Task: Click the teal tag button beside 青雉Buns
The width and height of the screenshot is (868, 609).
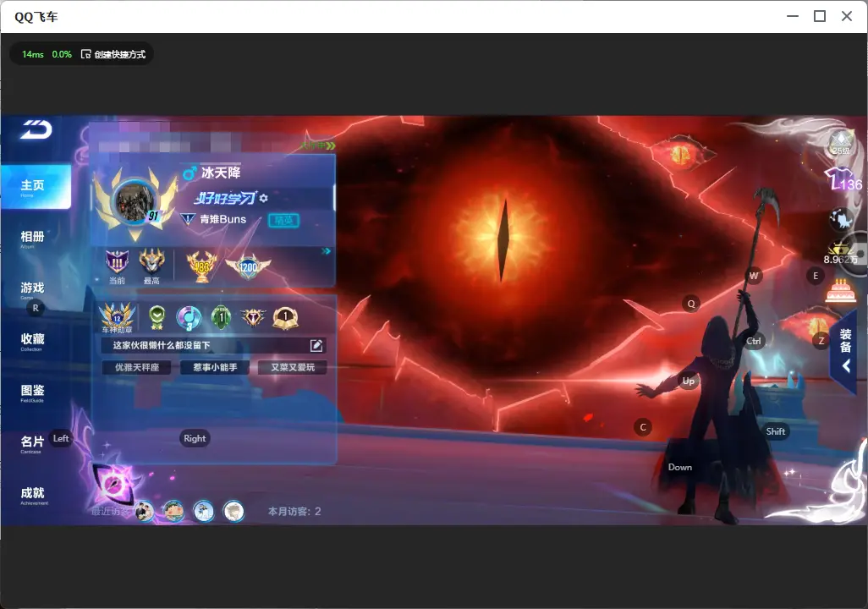Action: pyautogui.click(x=283, y=221)
